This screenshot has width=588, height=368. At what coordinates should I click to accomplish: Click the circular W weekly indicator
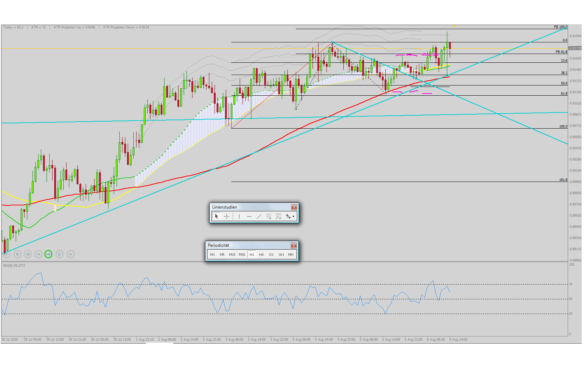click(x=71, y=254)
